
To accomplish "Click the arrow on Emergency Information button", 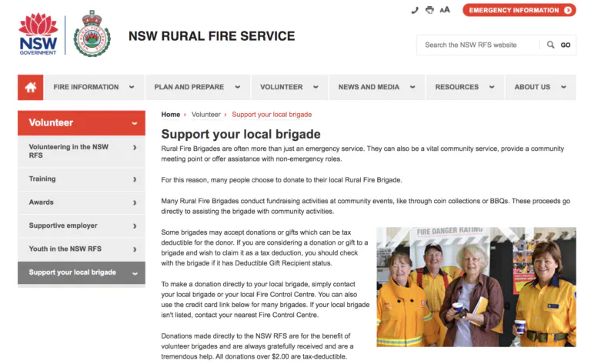I will 568,10.
